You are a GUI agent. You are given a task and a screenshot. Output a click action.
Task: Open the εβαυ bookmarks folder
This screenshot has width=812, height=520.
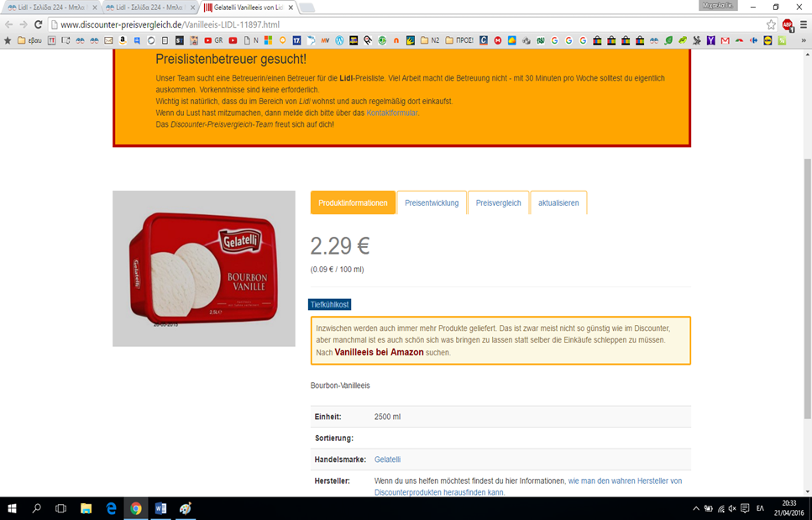(29, 40)
